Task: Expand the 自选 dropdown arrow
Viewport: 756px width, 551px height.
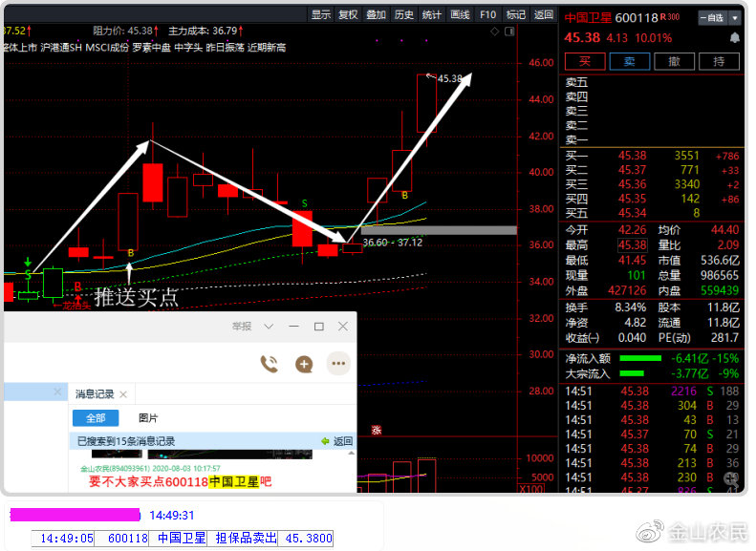Action: [x=735, y=18]
